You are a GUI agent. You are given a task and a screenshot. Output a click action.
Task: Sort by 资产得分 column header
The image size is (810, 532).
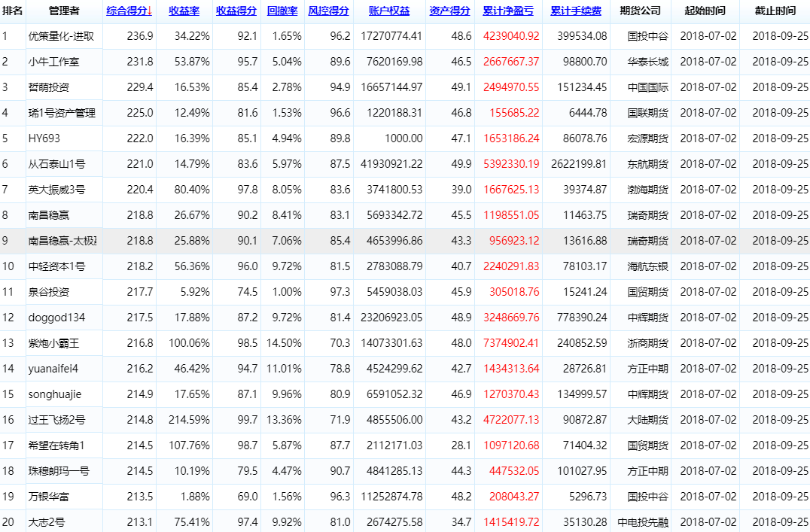click(x=449, y=11)
